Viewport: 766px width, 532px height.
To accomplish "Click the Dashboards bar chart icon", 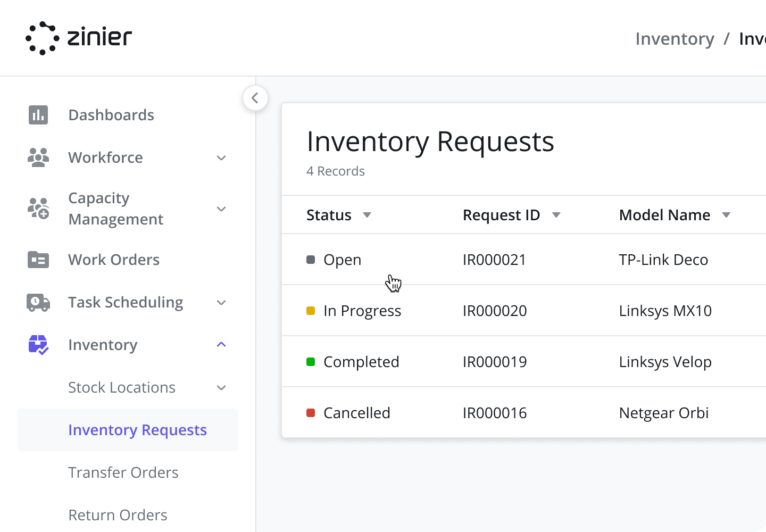I will click(38, 115).
